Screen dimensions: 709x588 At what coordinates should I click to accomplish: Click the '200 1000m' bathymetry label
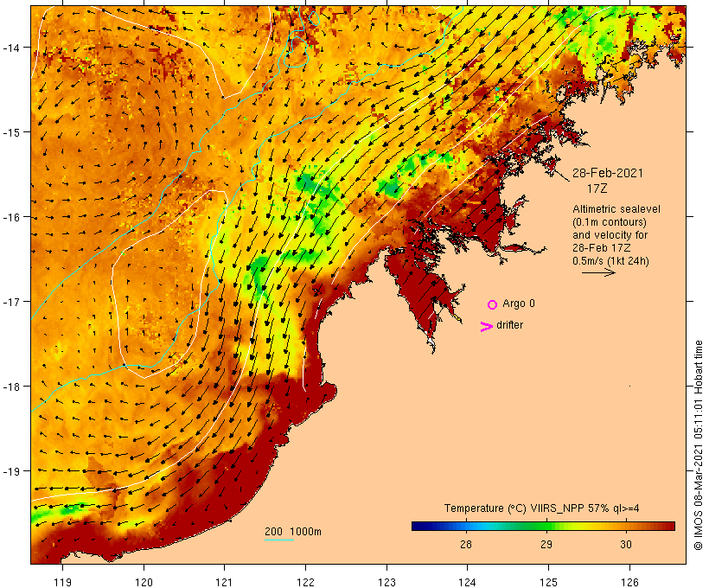pyautogui.click(x=293, y=532)
